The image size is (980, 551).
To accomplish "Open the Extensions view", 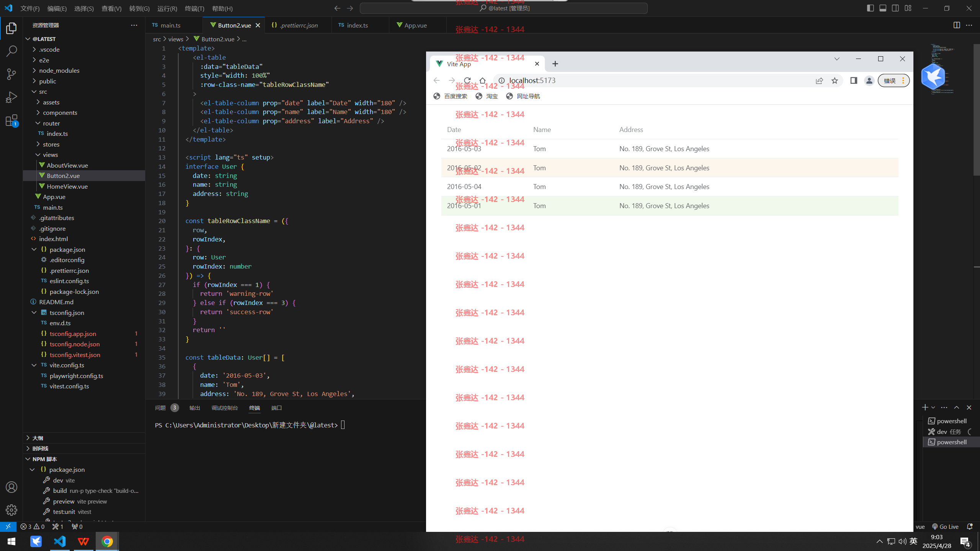I will click(11, 121).
